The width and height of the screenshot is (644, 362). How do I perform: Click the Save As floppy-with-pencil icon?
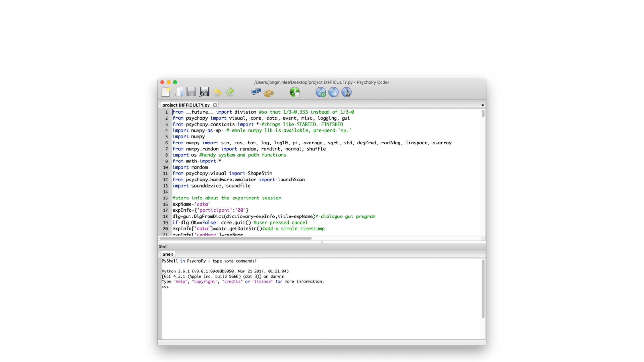(204, 92)
